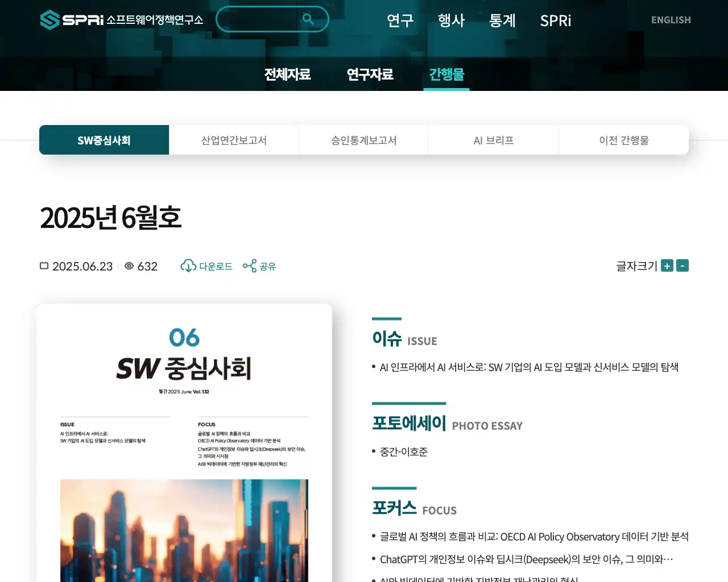Click the view count 632
The height and width of the screenshot is (582, 728).
[147, 266]
